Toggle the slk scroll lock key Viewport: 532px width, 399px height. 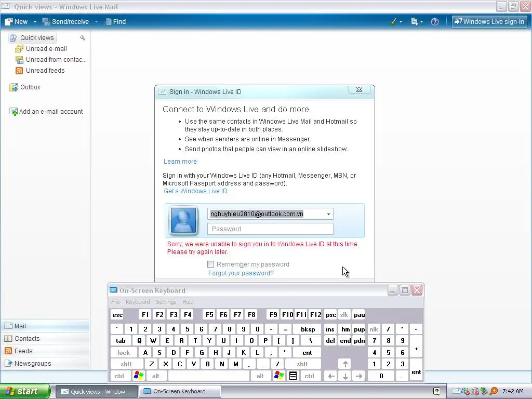pyautogui.click(x=344, y=315)
